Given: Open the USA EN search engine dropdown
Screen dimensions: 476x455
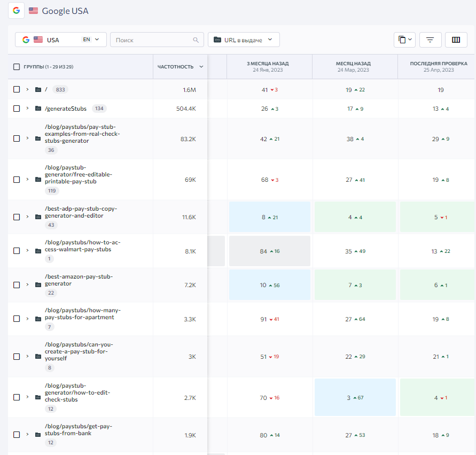Looking at the screenshot, I should 61,40.
